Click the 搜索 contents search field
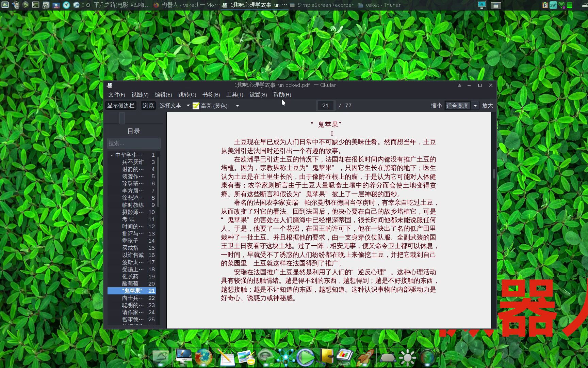The width and height of the screenshot is (588, 368). click(134, 143)
